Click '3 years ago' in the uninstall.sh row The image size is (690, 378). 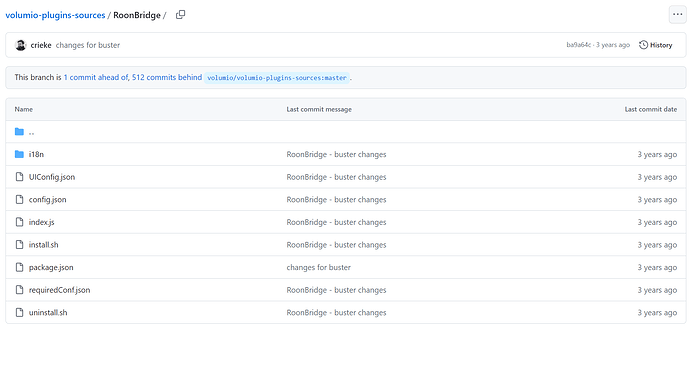[x=657, y=312]
